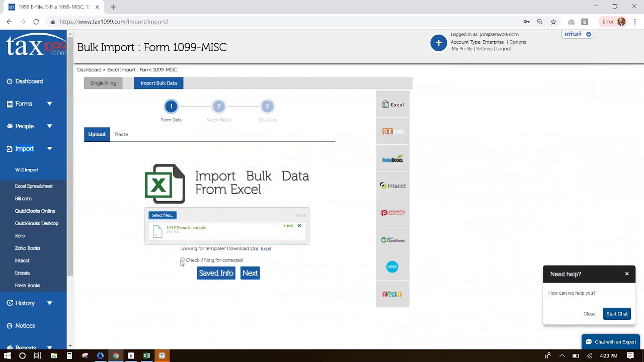This screenshot has width=644, height=362.
Task: Switch to the Single Filing tab
Action: coord(103,83)
